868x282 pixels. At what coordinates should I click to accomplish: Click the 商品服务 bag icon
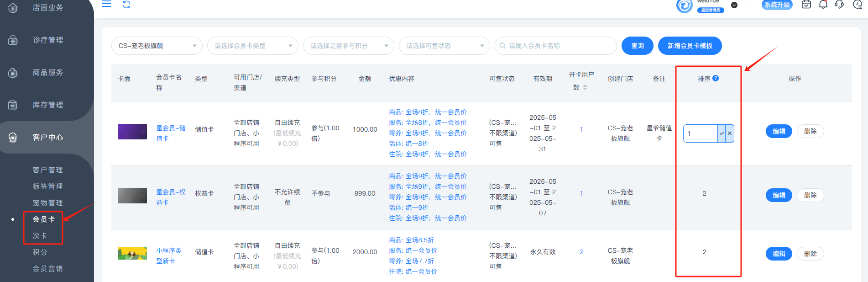click(x=13, y=73)
